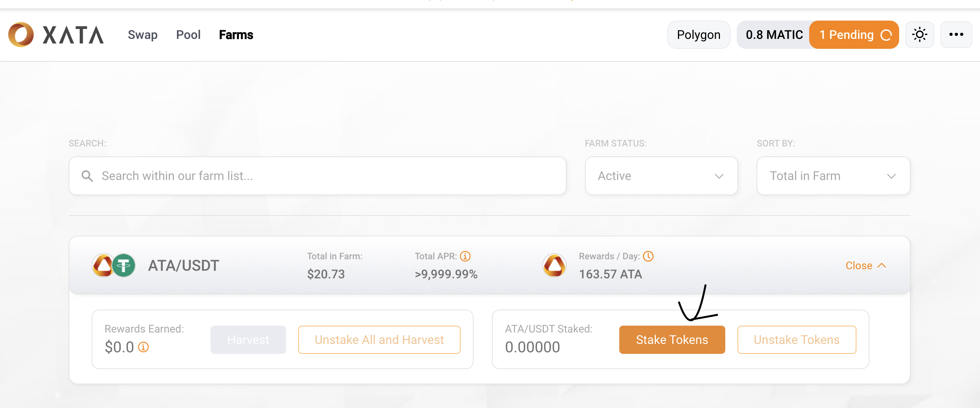Click the Total APR info icon
Image resolution: width=980 pixels, height=408 pixels.
click(465, 256)
